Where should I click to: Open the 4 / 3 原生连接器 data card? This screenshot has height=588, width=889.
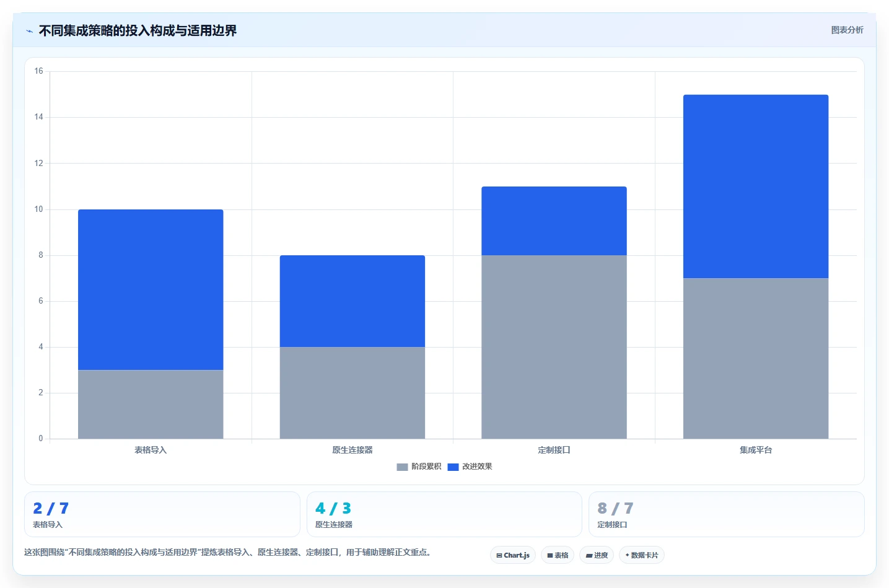(x=444, y=514)
